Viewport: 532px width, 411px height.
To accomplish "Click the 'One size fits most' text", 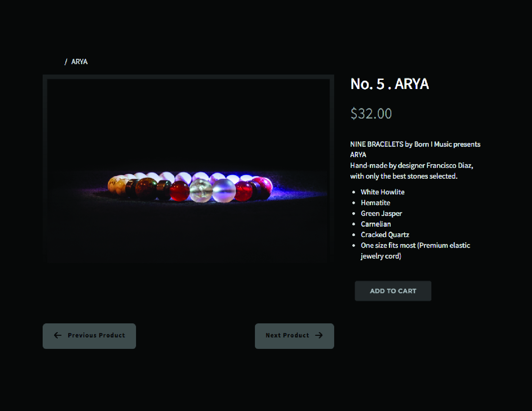I will tap(388, 245).
